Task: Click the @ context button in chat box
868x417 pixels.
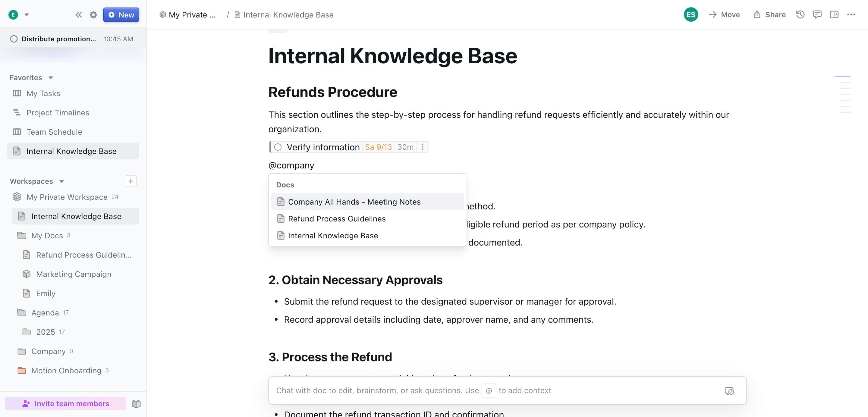Action: 489,391
